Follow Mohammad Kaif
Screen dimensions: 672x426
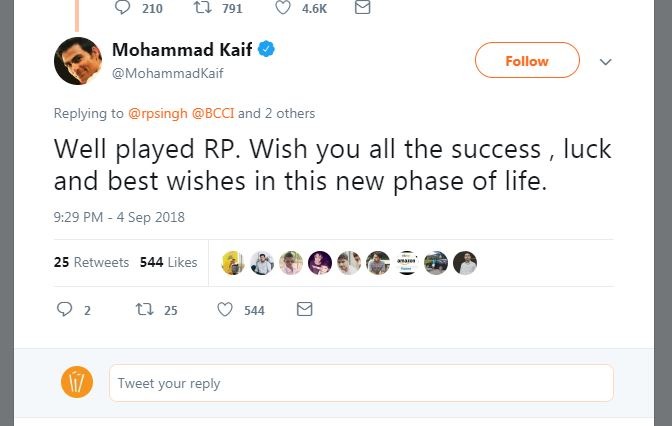pyautogui.click(x=527, y=60)
